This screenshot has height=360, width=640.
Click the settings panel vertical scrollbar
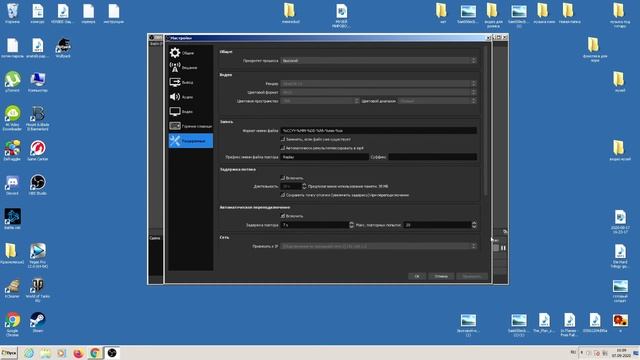tap(485, 121)
